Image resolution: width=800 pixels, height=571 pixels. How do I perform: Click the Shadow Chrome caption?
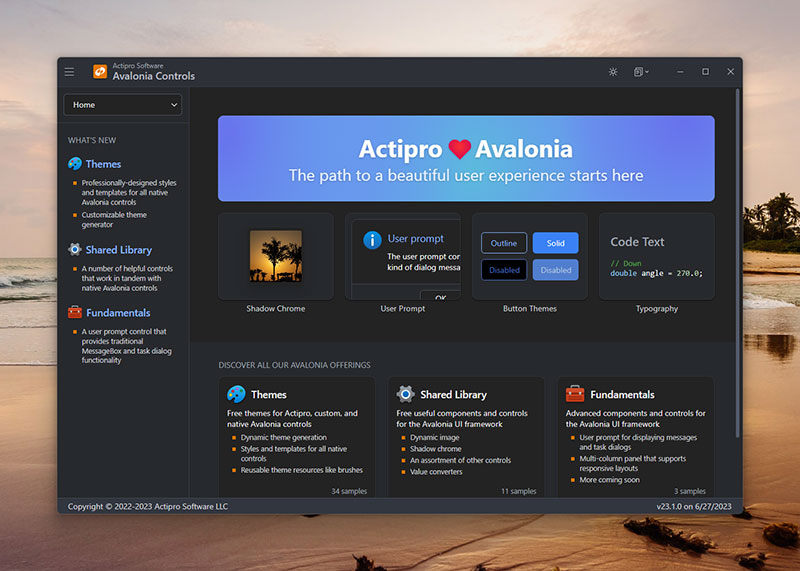[x=276, y=309]
